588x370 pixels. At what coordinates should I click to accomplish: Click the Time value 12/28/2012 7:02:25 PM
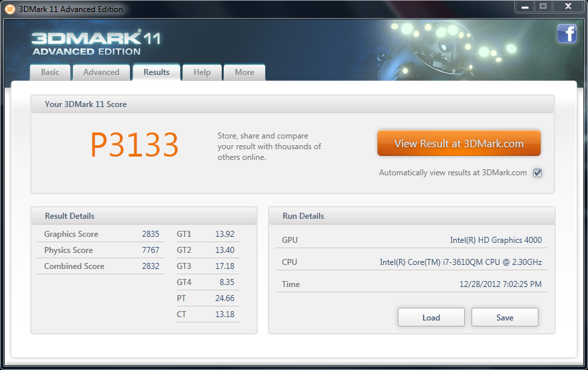point(501,284)
